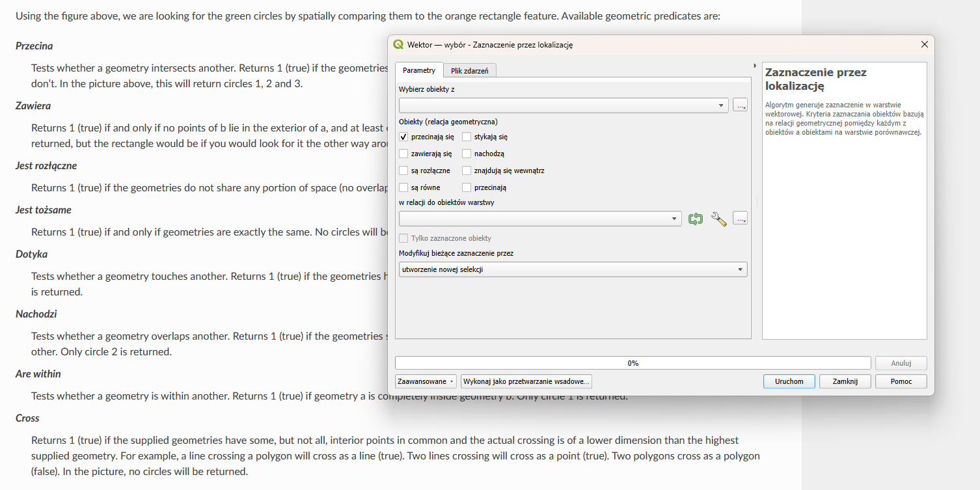The image size is (980, 490).
Task: Open advanced options with the wrench icon
Action: coord(718,219)
